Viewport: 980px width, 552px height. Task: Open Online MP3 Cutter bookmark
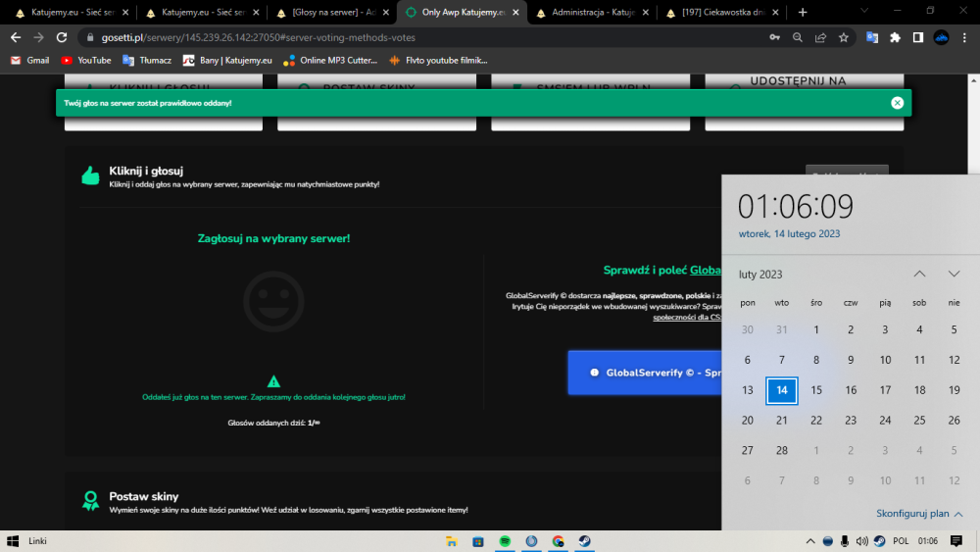click(x=330, y=60)
